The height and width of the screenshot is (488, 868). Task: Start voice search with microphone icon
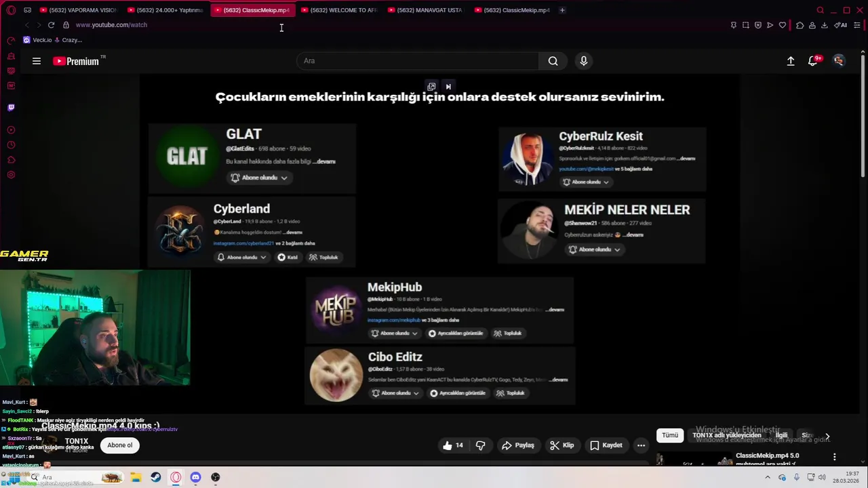pyautogui.click(x=584, y=61)
